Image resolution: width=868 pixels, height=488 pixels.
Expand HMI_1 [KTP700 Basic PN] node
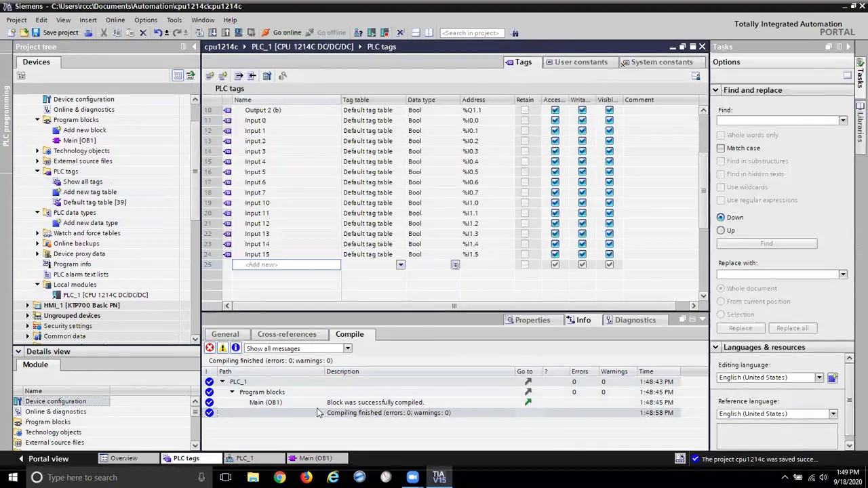tap(28, 305)
